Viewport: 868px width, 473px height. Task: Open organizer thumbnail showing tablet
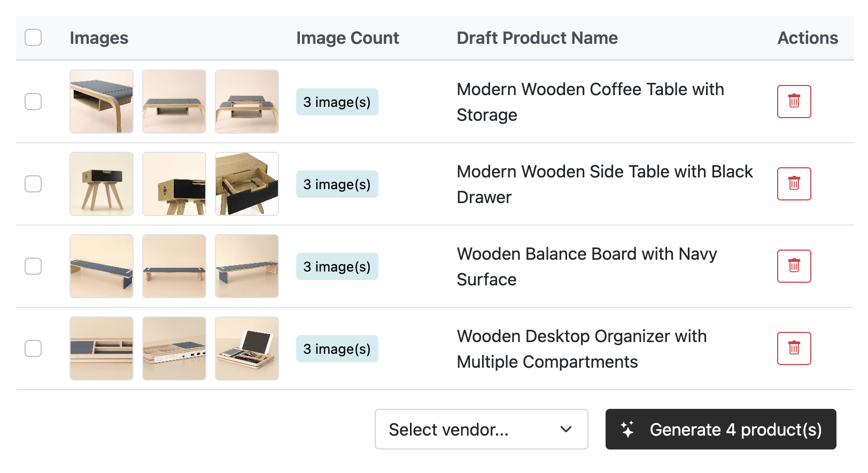[247, 348]
